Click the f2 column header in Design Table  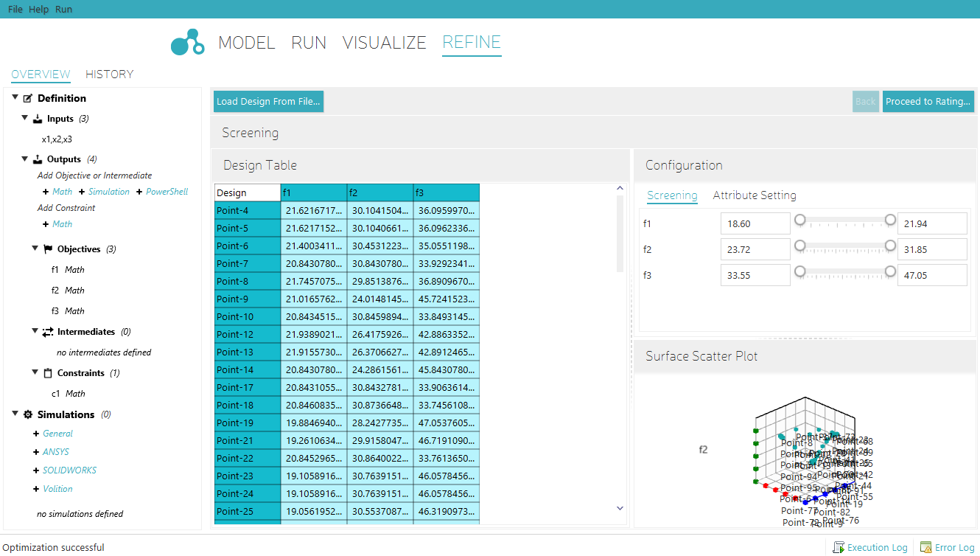pos(380,193)
